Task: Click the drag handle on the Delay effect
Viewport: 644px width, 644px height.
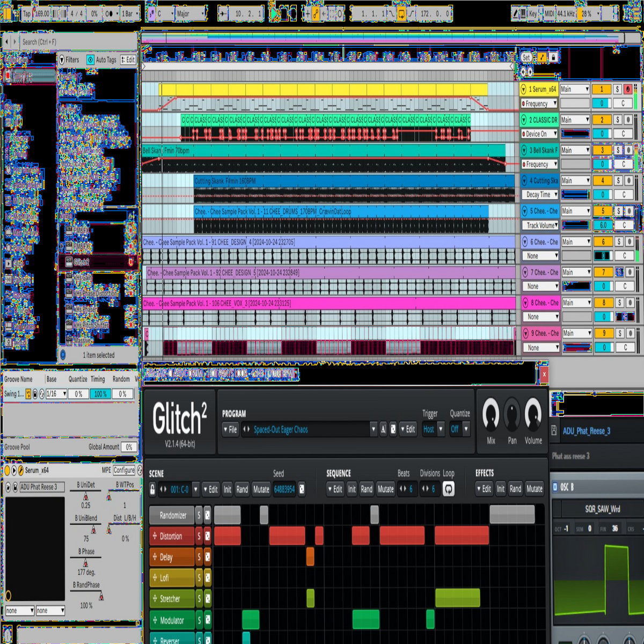Action: [155, 557]
